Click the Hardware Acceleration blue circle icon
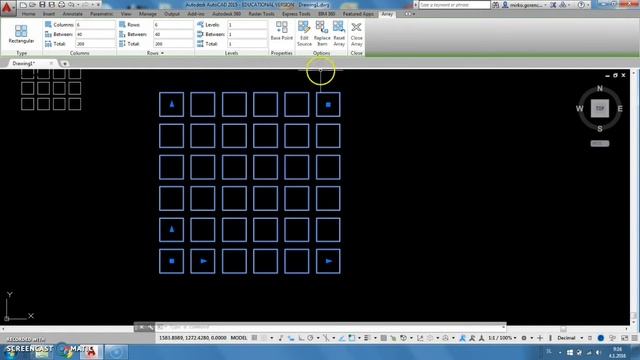 tap(600, 338)
